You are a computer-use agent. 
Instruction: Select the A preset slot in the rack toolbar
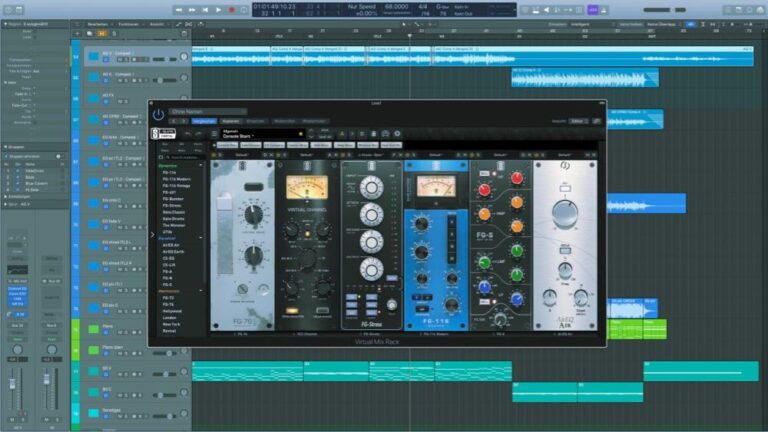pyautogui.click(x=342, y=134)
